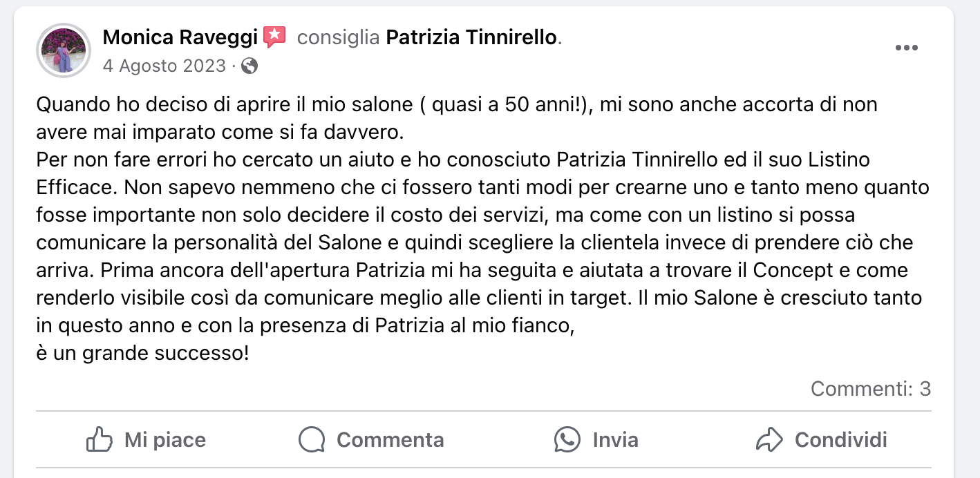This screenshot has width=980, height=478.
Task: Open Monica Raveggi's profile name link
Action: (180, 37)
